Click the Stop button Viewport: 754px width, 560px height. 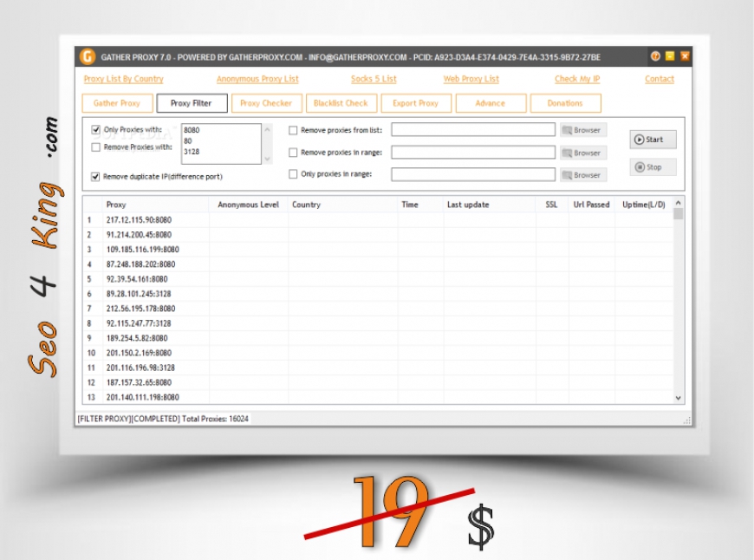653,167
